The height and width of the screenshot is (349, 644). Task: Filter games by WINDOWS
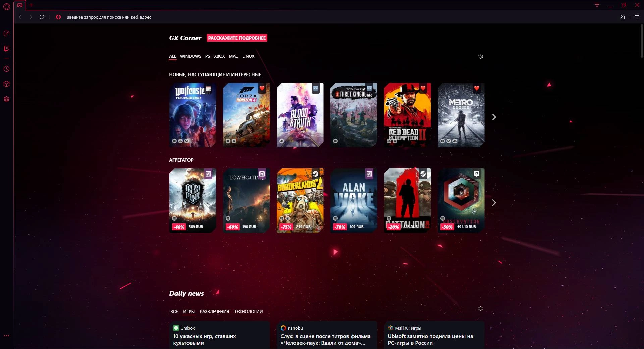(x=191, y=56)
